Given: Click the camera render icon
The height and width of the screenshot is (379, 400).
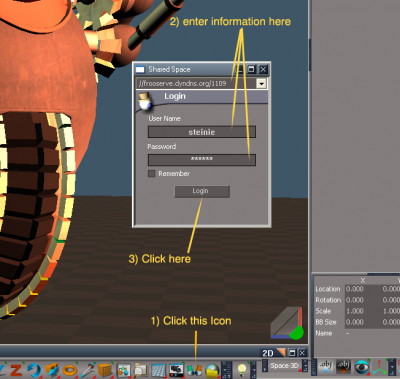Looking at the screenshot, I should click(x=176, y=370).
